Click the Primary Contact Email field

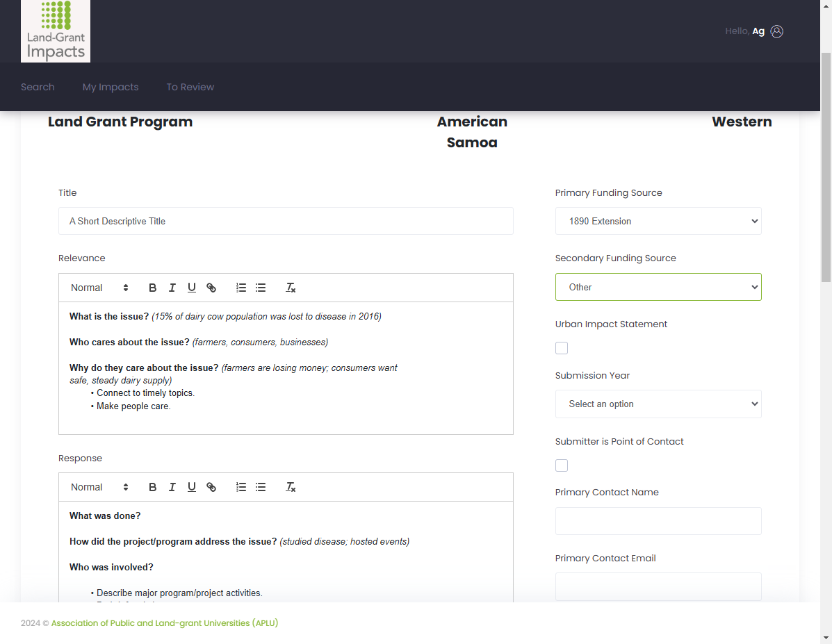pyautogui.click(x=658, y=587)
